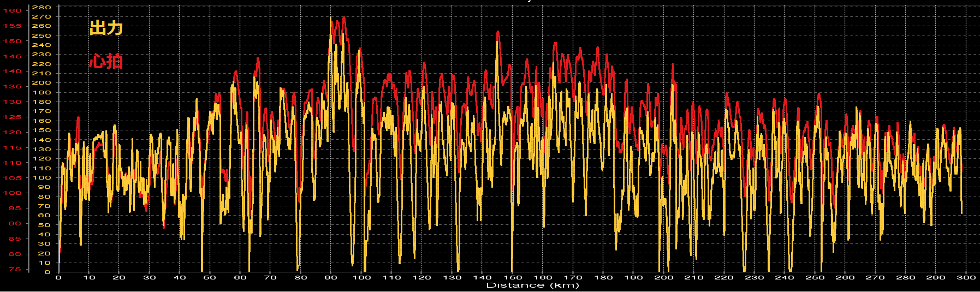Click the tallest yellow power peak near 90 km
Image resolution: width=980 pixels, height=292 pixels.
tap(330, 19)
